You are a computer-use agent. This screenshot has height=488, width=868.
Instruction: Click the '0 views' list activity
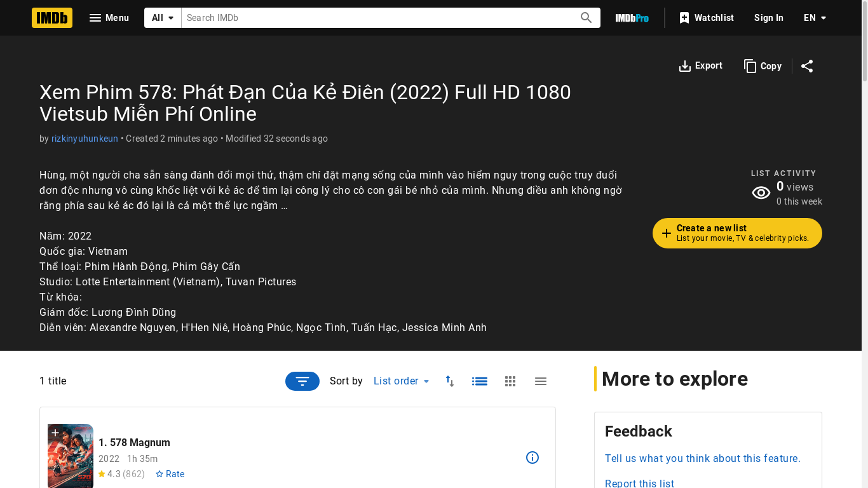pos(795,187)
